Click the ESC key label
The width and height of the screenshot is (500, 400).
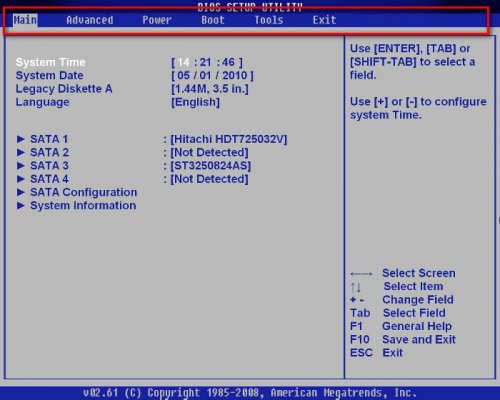[361, 353]
